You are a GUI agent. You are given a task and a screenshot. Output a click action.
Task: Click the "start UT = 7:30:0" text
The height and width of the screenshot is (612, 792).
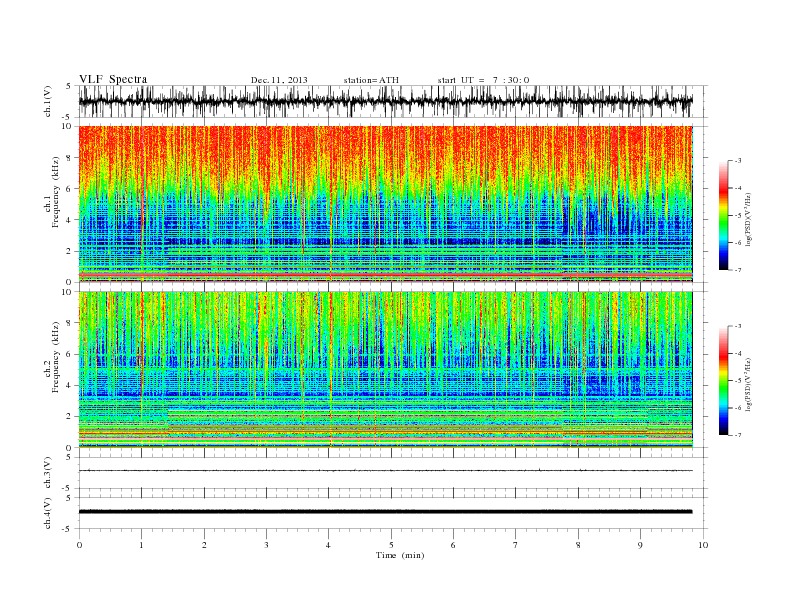tap(483, 80)
